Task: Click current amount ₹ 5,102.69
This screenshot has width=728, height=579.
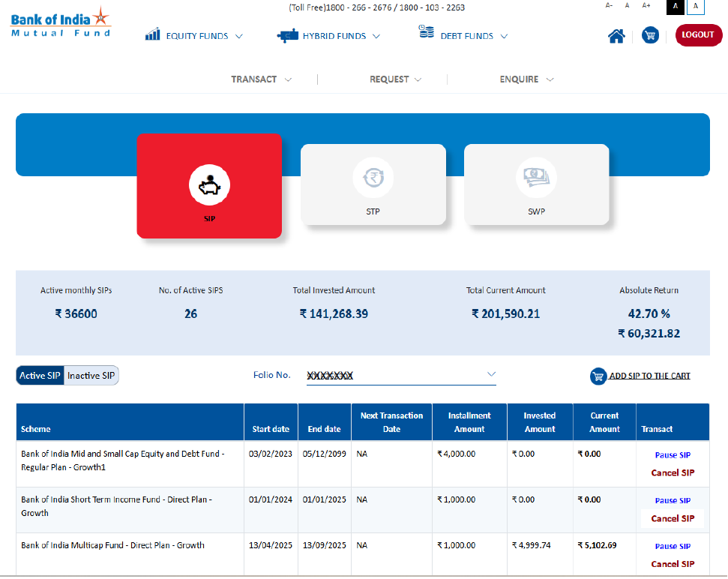Action: pyautogui.click(x=597, y=545)
